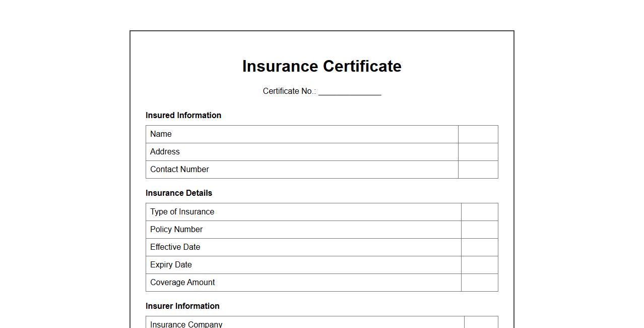
Task: Click the Insurance Certificate title
Action: point(321,66)
